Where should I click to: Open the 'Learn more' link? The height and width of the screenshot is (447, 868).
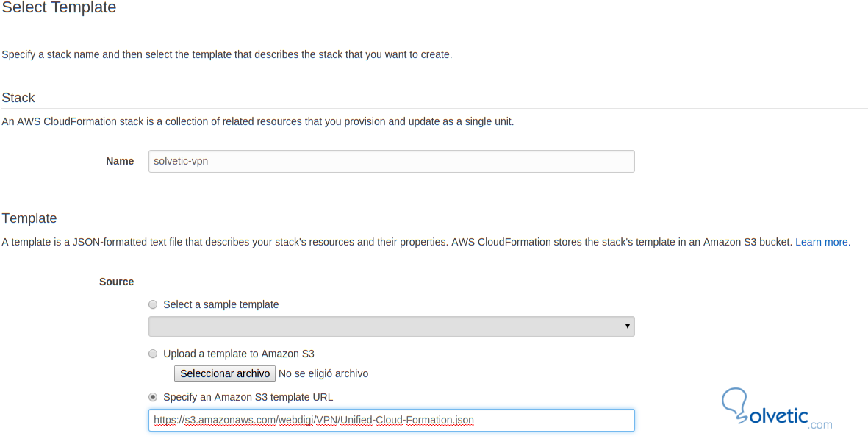coord(822,242)
